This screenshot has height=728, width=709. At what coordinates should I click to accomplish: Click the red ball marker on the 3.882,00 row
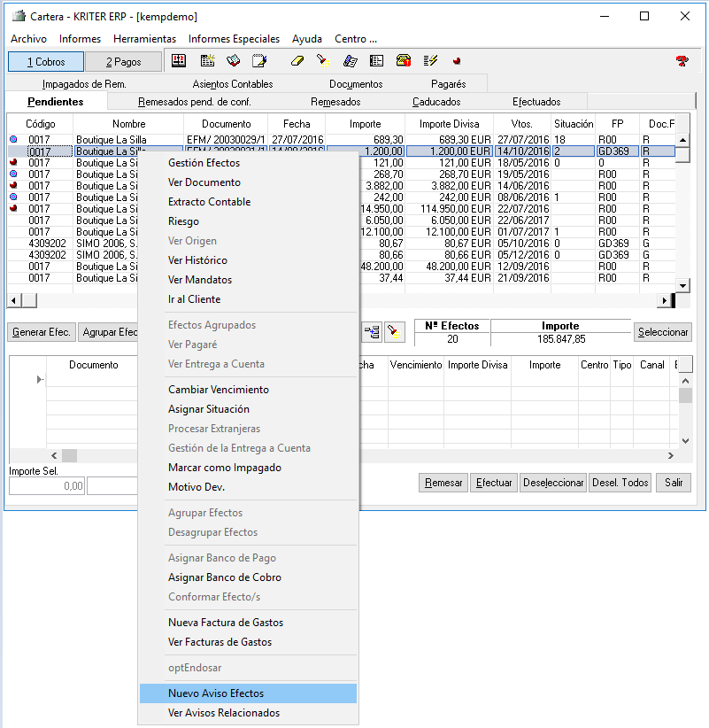coord(13,185)
